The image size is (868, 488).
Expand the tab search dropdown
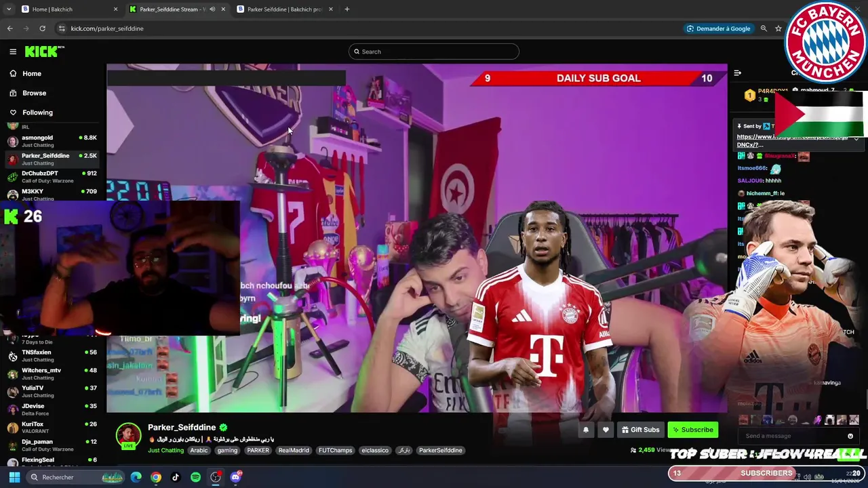[x=9, y=9]
